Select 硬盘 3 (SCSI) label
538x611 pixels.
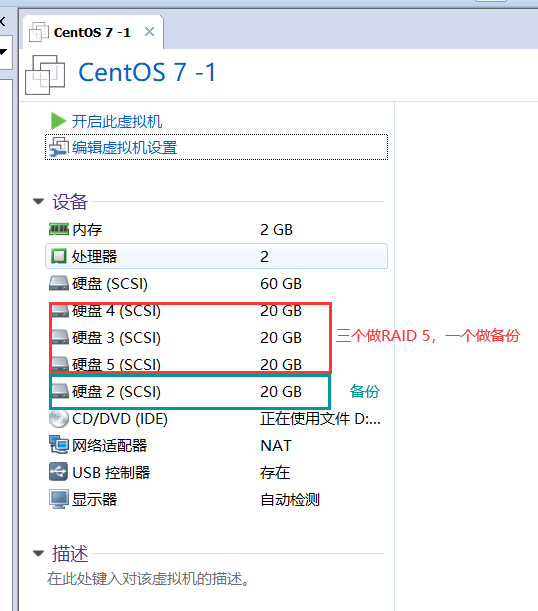(116, 338)
